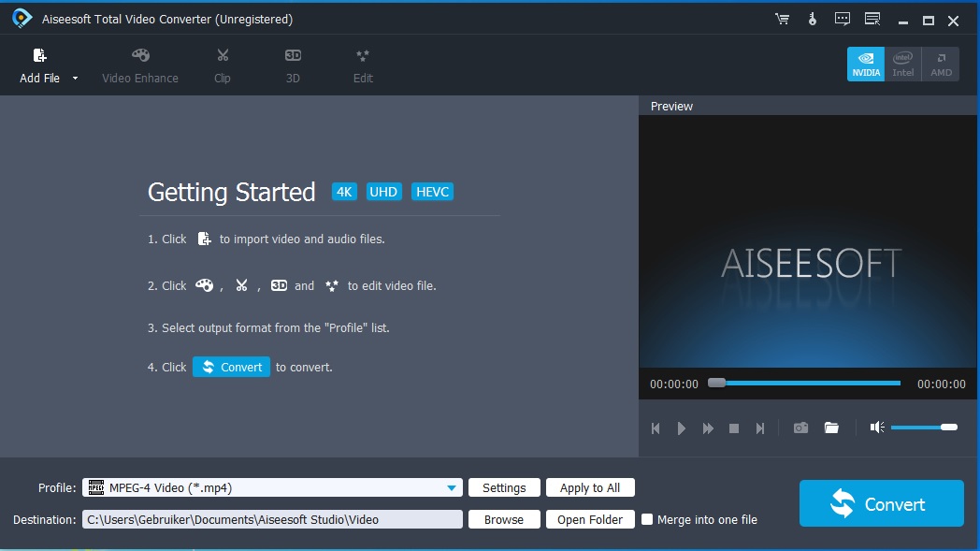This screenshot has height=551, width=980.
Task: Browse for destination folder
Action: [504, 520]
